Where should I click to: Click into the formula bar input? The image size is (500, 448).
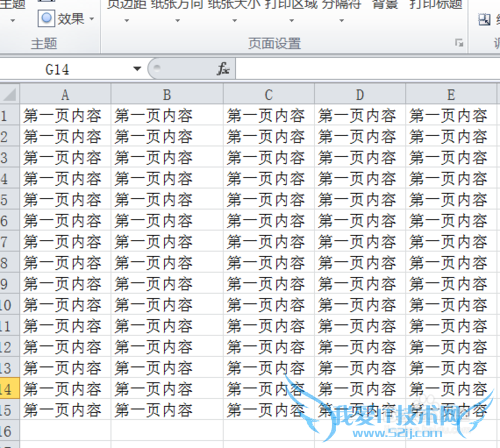click(368, 69)
